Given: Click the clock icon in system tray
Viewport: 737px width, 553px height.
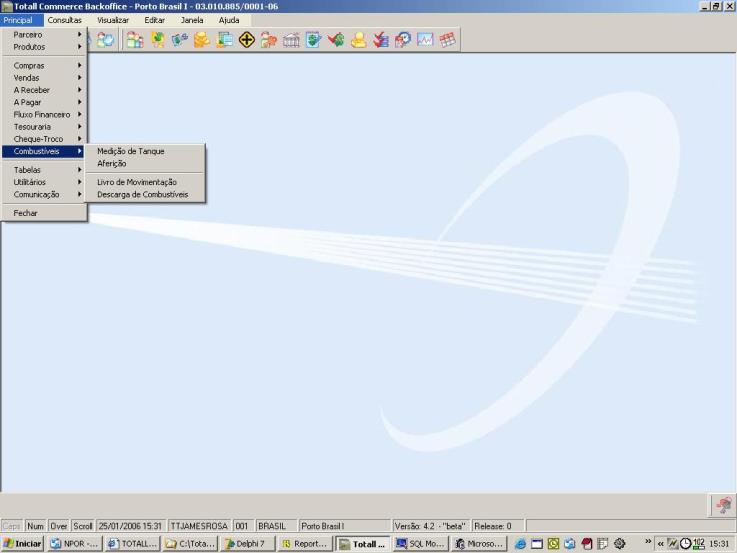Looking at the screenshot, I should [x=686, y=544].
